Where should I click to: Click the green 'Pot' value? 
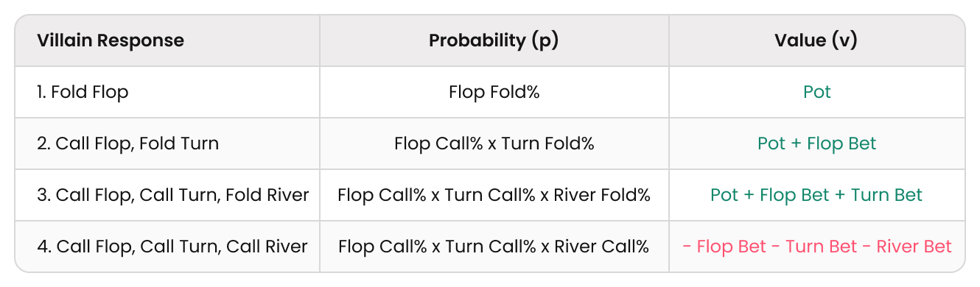tap(817, 92)
